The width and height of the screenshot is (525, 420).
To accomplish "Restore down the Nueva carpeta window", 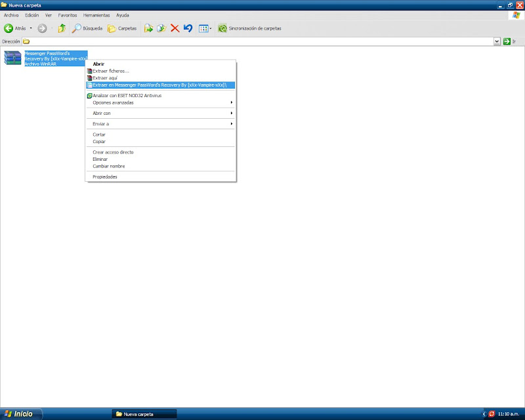I will [511, 5].
